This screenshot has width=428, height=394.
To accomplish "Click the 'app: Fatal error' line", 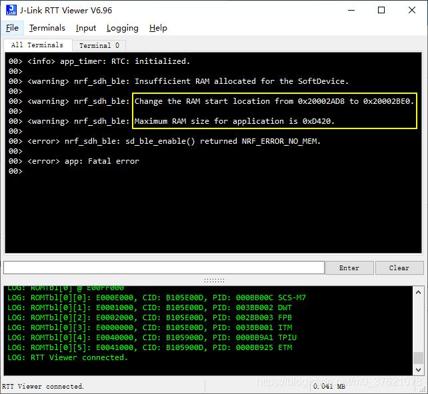I will pyautogui.click(x=74, y=161).
